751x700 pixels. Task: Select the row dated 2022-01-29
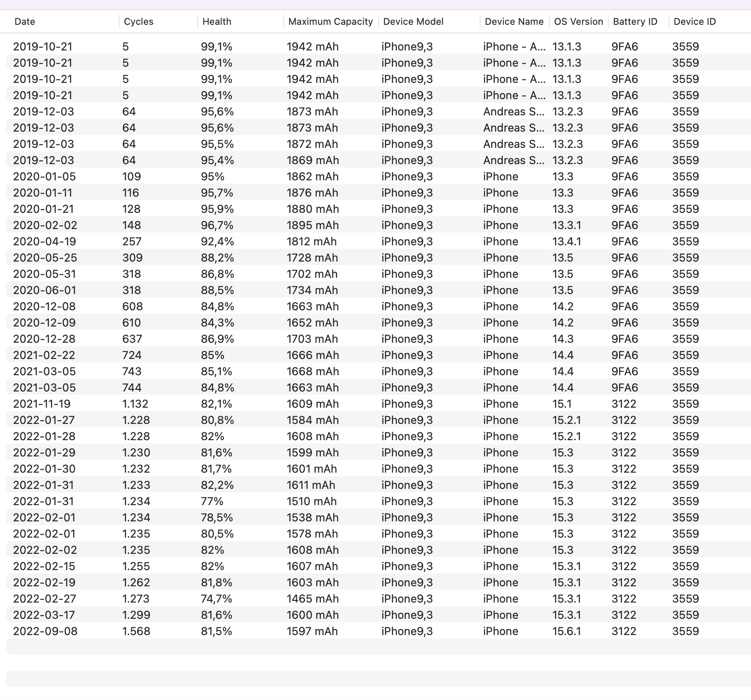[x=378, y=453]
